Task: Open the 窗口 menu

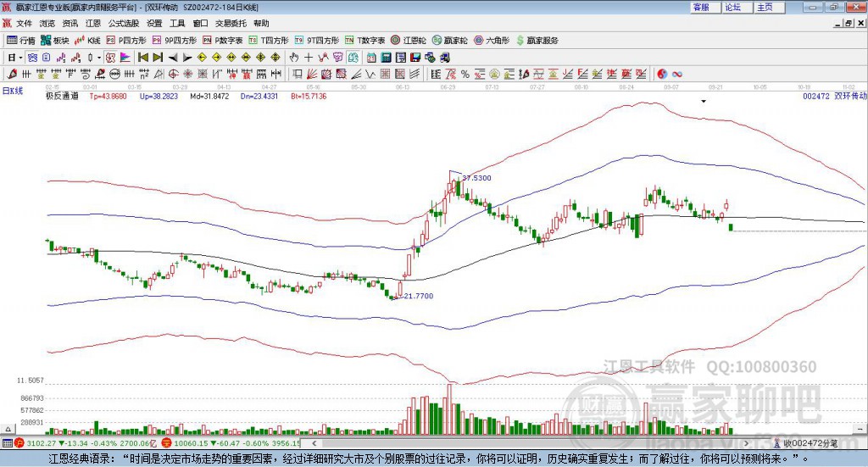Action: pos(200,23)
